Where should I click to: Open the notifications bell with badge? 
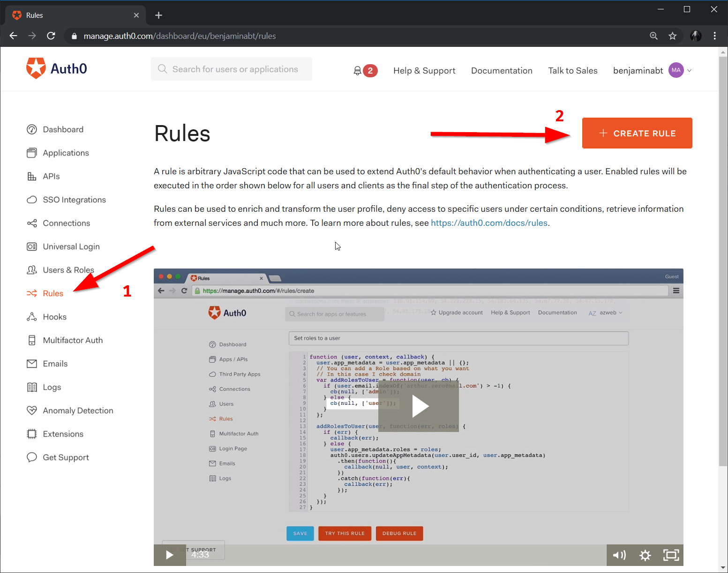pos(365,70)
